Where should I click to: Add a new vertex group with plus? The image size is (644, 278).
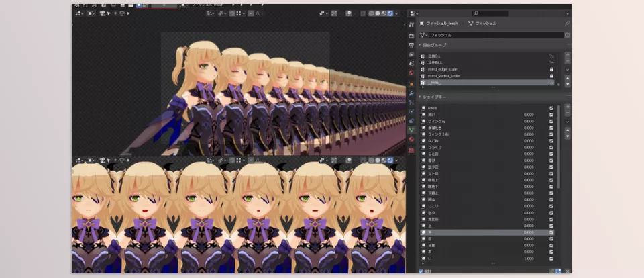pyautogui.click(x=568, y=54)
